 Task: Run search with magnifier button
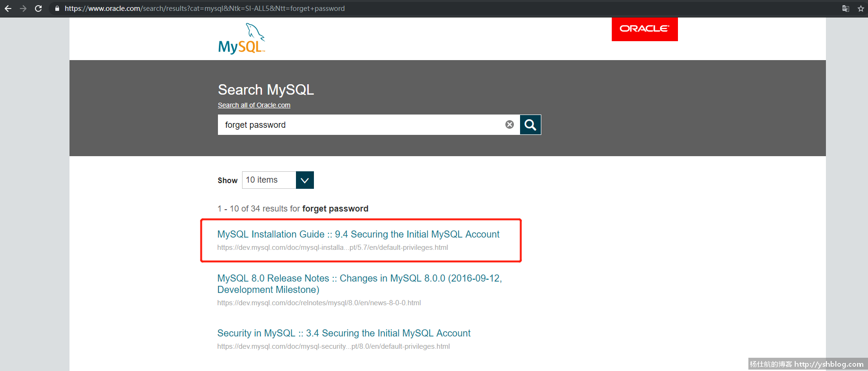(x=530, y=124)
